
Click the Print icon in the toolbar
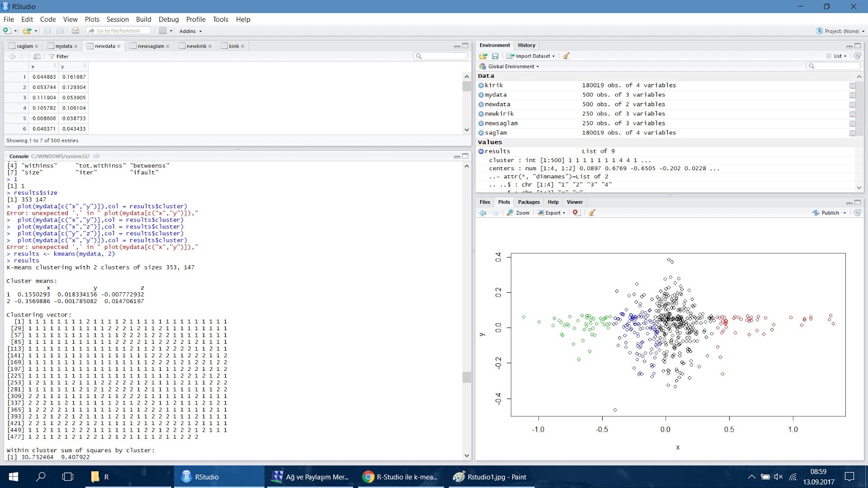click(75, 31)
